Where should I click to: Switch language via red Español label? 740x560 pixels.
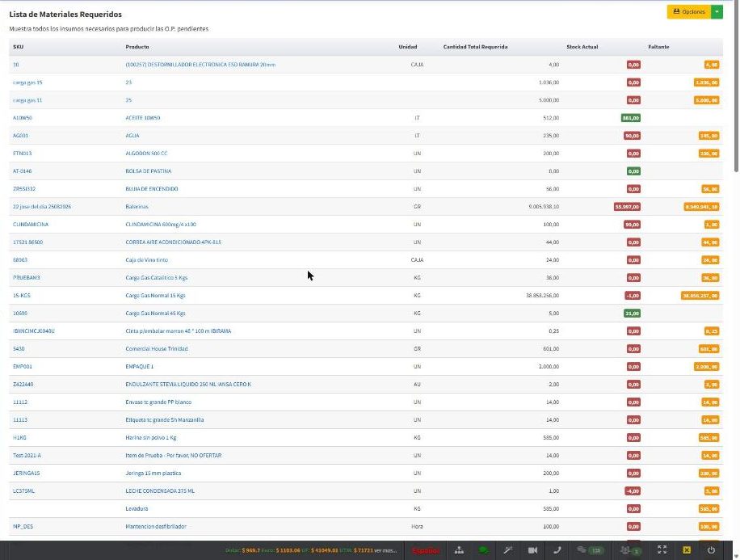[x=425, y=550]
